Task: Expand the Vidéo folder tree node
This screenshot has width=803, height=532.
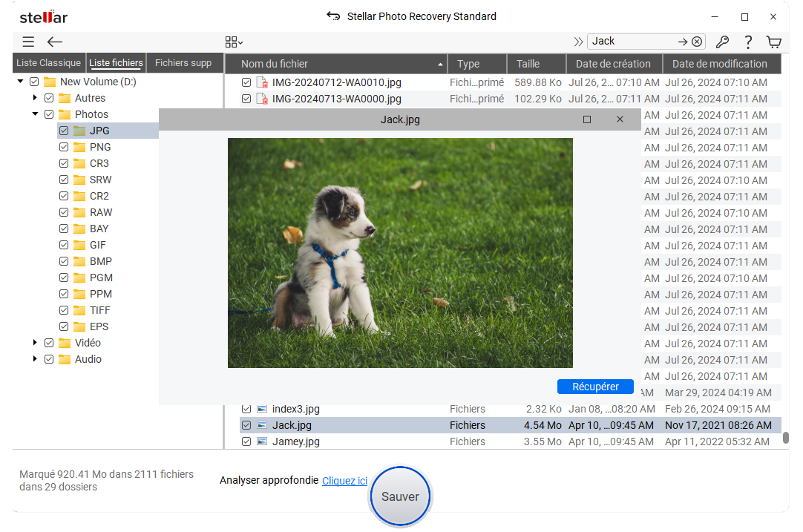Action: pyautogui.click(x=35, y=343)
